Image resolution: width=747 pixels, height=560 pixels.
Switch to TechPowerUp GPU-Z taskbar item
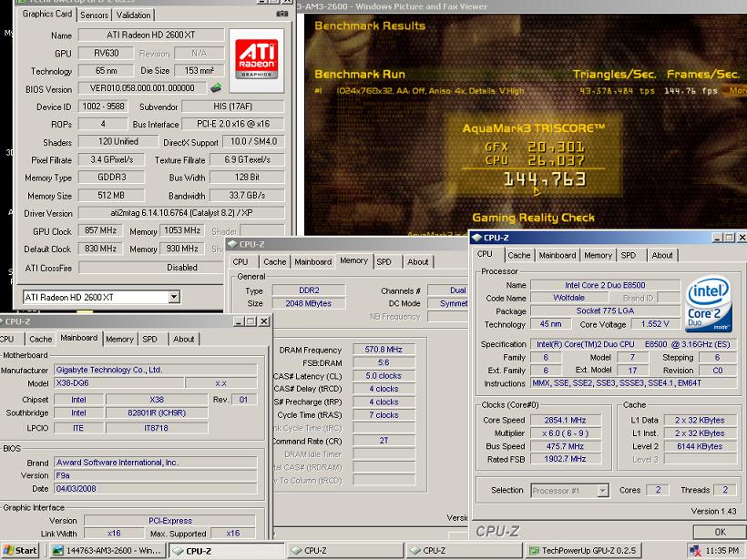(x=583, y=551)
